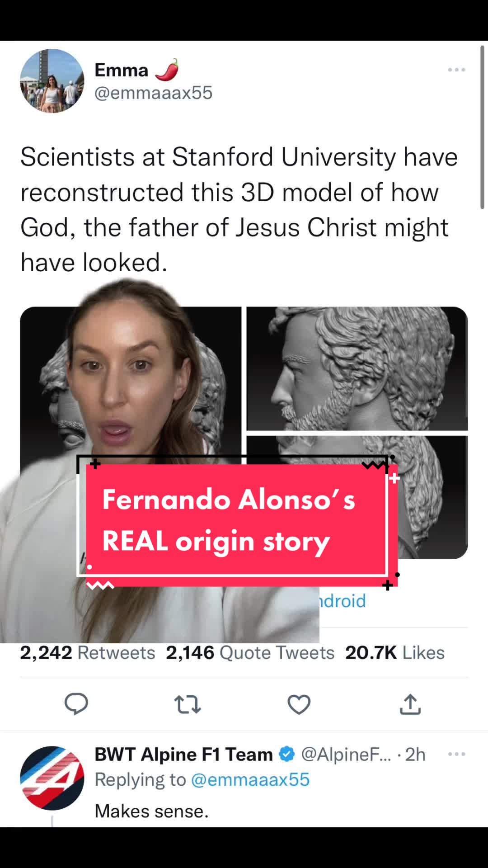Open the top-right side-profile 3D model image
This screenshot has width=488, height=868.
pos(357,368)
